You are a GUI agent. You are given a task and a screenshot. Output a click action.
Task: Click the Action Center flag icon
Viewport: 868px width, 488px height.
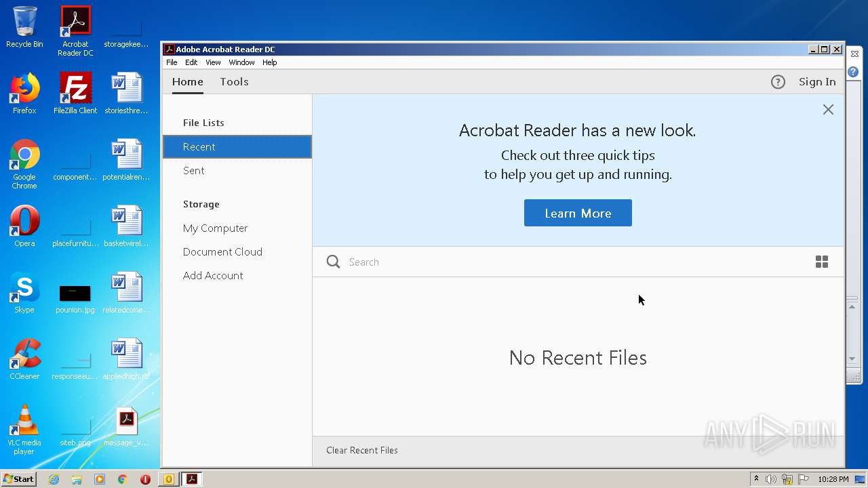804,479
